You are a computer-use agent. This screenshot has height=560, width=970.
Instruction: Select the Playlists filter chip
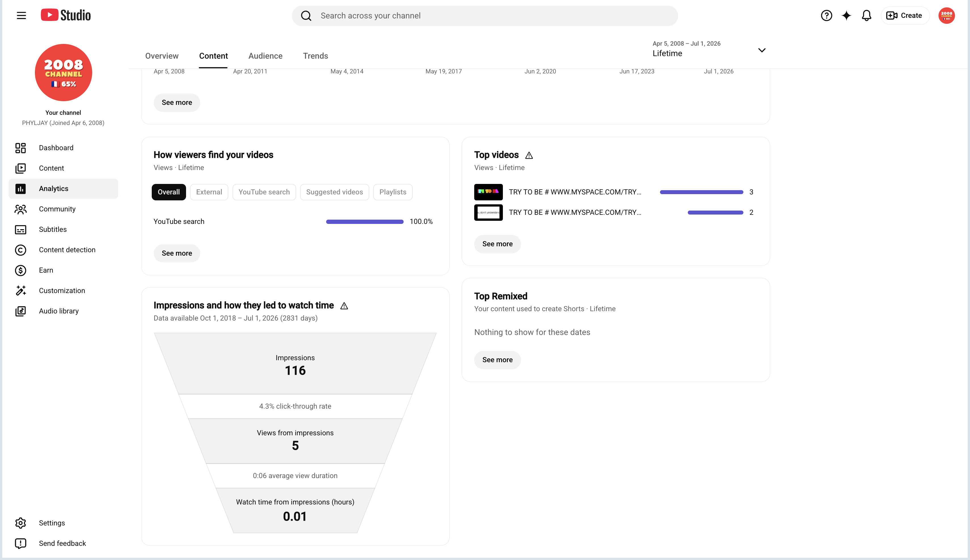point(393,192)
